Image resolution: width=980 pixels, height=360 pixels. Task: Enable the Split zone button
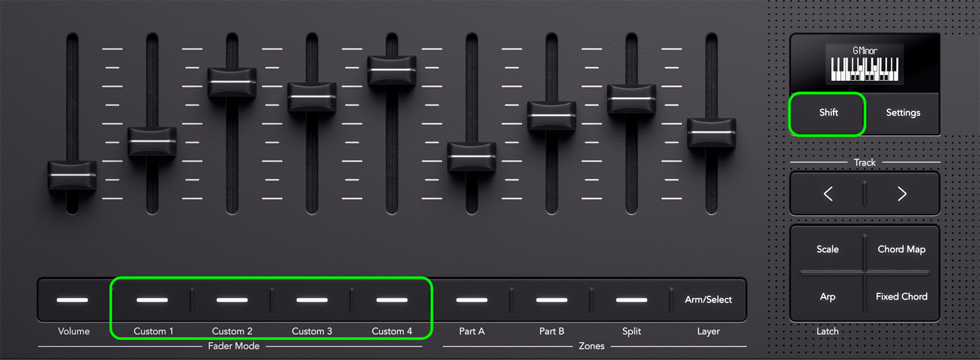click(631, 299)
